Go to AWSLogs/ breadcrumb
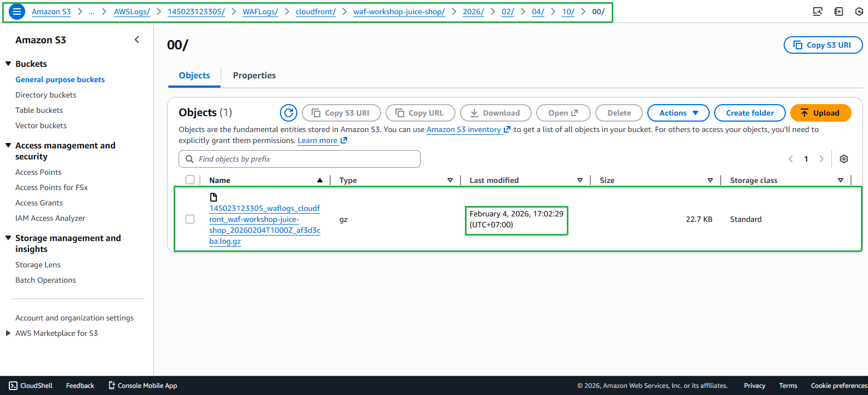This screenshot has width=868, height=395. tap(131, 12)
